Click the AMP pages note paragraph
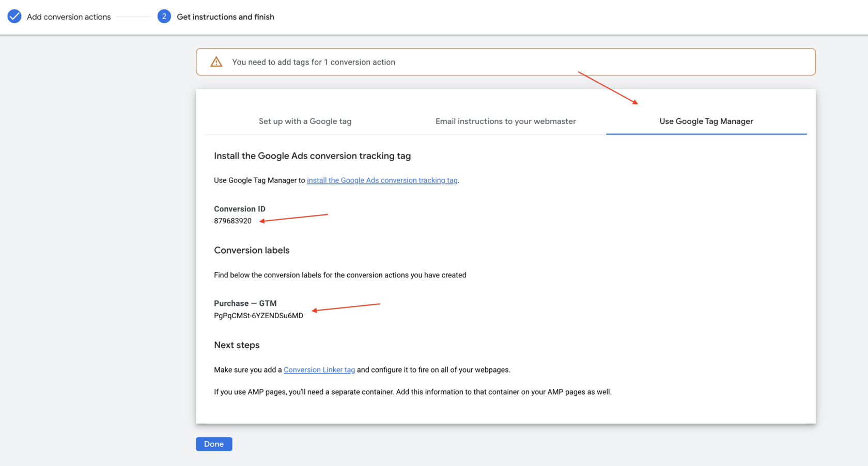868x466 pixels. [413, 392]
